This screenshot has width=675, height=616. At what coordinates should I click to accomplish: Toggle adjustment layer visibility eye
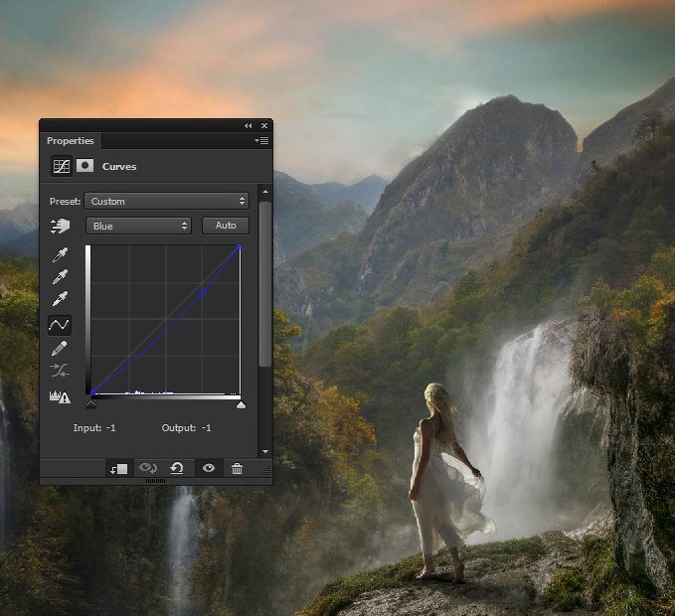[208, 469]
